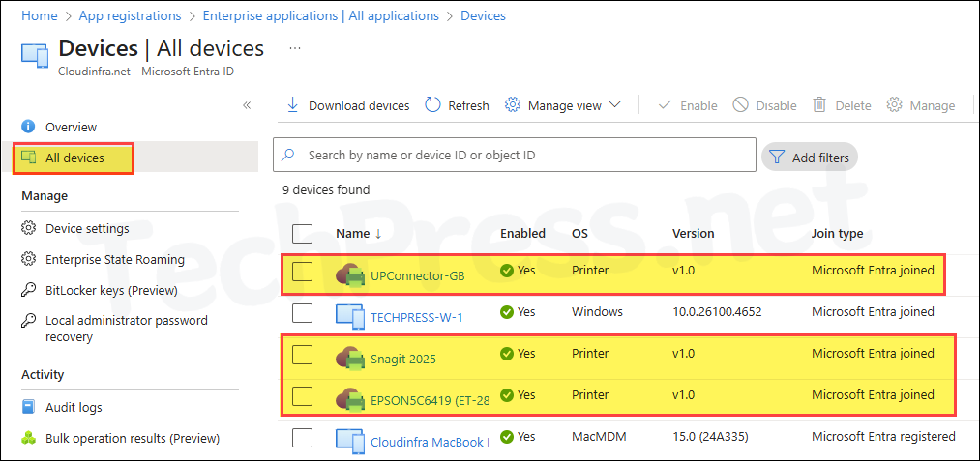This screenshot has height=461, width=980.
Task: Go to App registrations breadcrumb
Action: [130, 15]
